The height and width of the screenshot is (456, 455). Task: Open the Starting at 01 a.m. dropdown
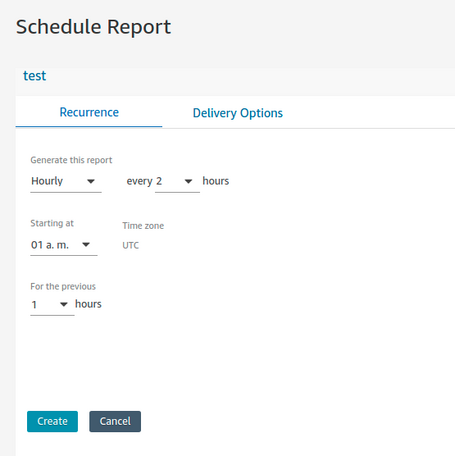point(64,245)
